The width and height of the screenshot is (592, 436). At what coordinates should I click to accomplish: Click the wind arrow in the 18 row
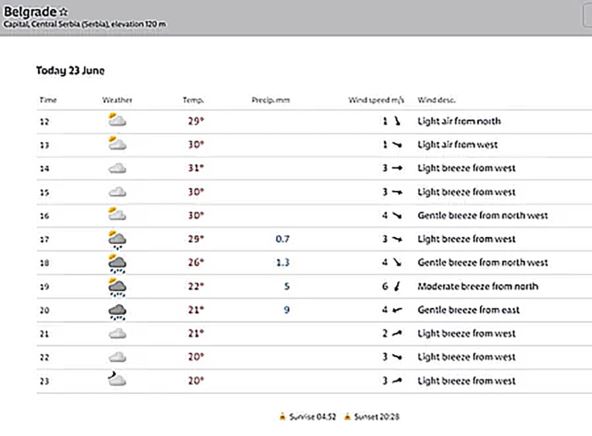point(397,262)
